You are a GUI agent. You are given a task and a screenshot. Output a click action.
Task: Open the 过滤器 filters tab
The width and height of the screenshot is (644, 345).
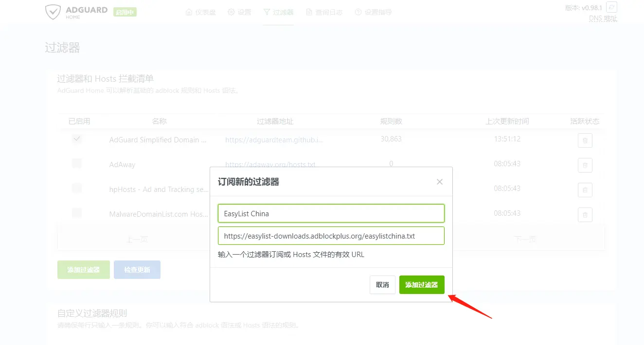278,12
